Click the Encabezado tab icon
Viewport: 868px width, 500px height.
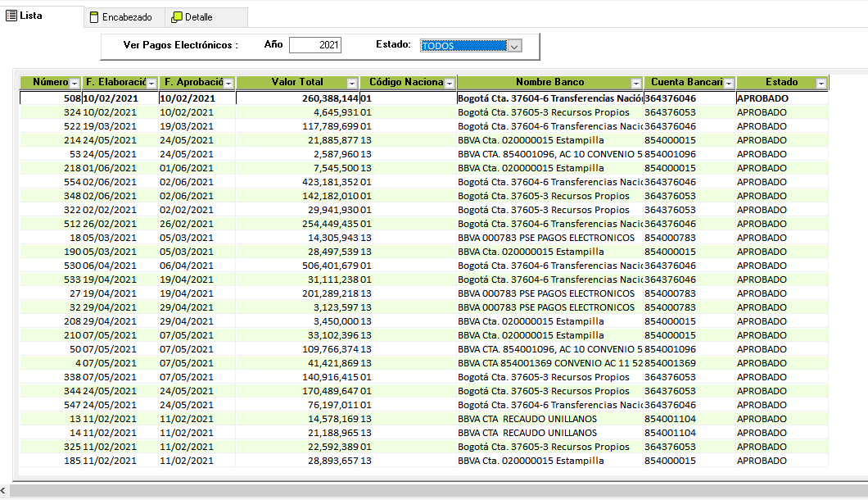point(94,17)
